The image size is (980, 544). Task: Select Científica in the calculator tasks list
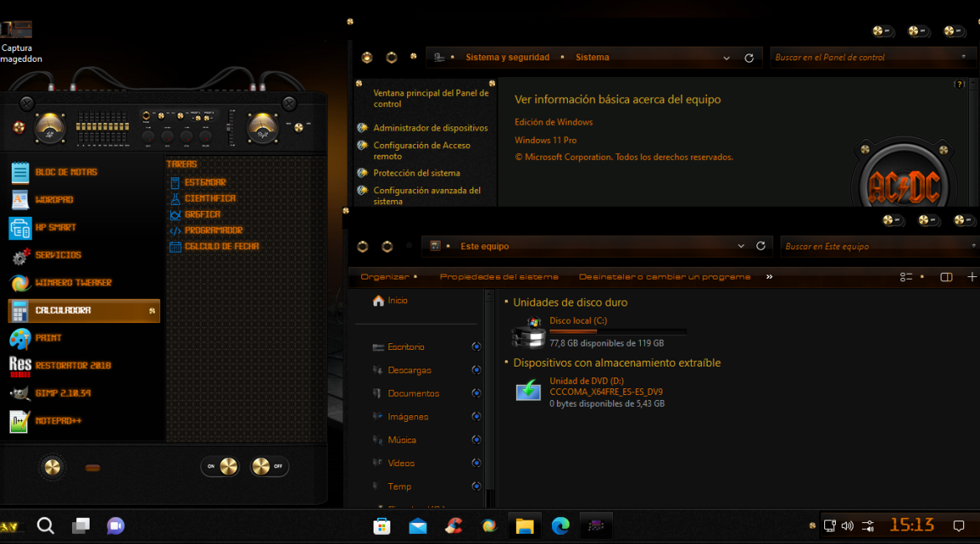(x=209, y=198)
